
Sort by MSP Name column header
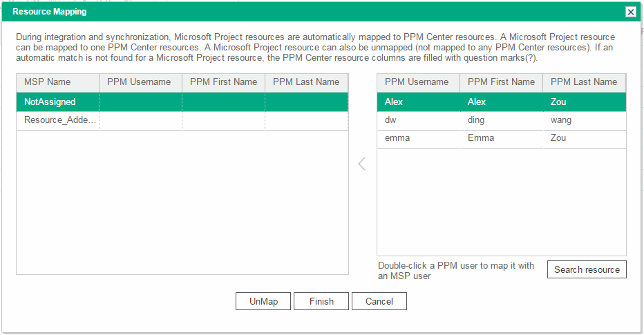[x=57, y=82]
